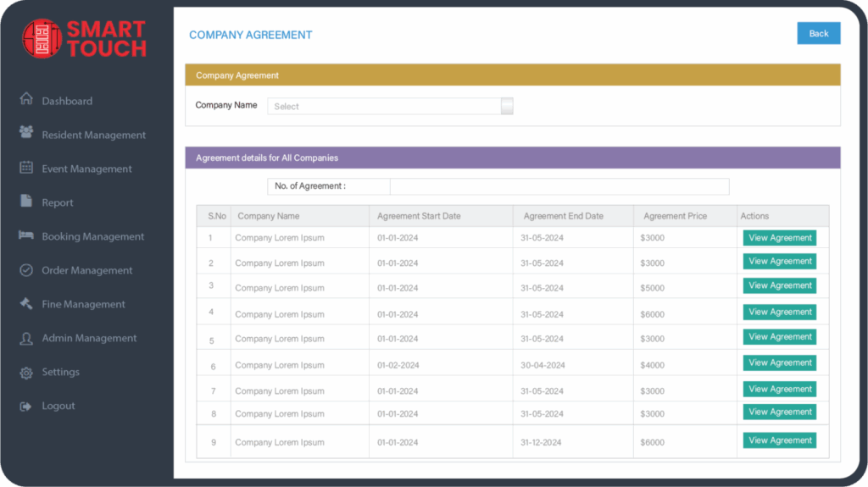
Task: Click the Order Management checkmark icon
Action: 26,270
